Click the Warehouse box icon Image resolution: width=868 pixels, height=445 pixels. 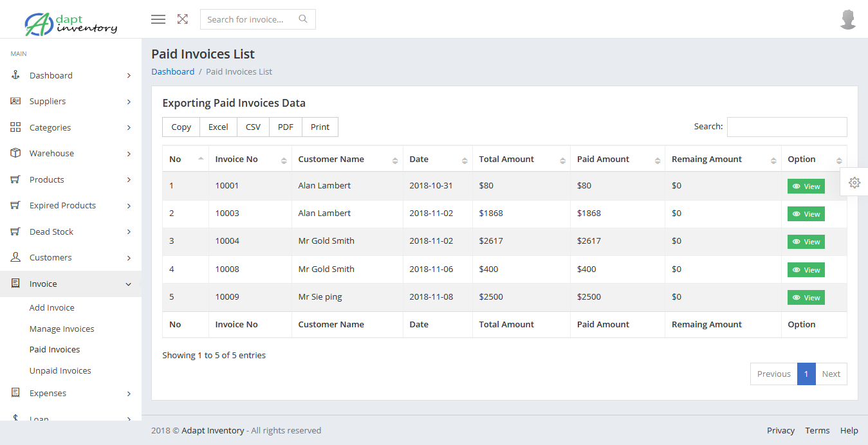click(16, 153)
